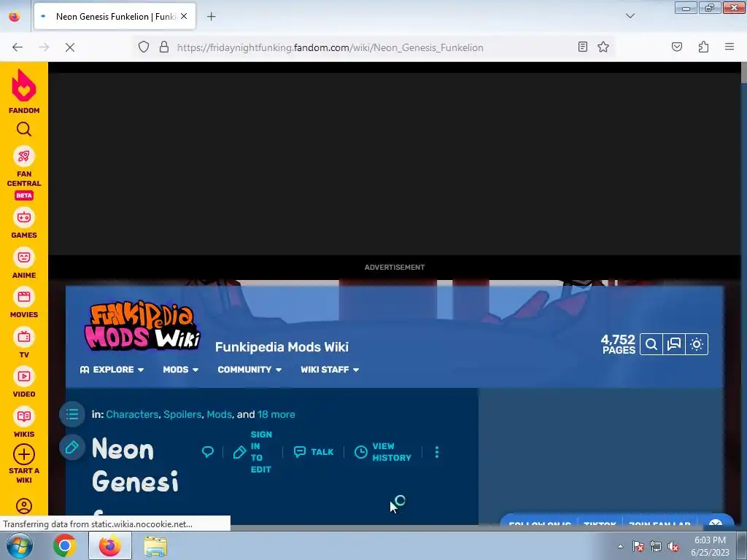Screen dimensions: 747x560
Task: Open the Wikis section in sidebar
Action: (24, 422)
